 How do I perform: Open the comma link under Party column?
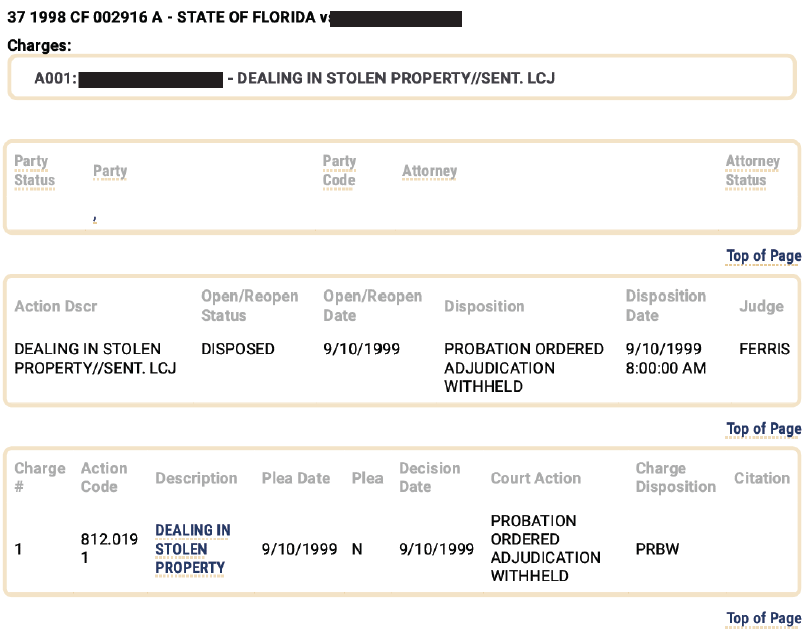(x=95, y=220)
